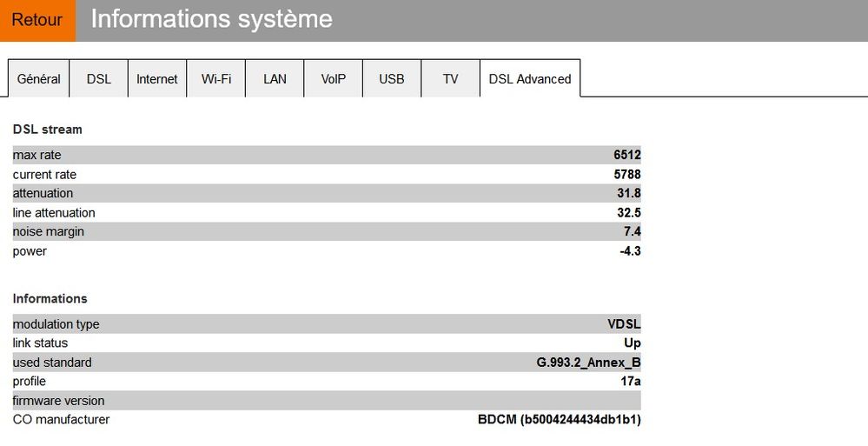The width and height of the screenshot is (868, 446).
Task: Switch to the VoIP tab
Action: point(334,79)
